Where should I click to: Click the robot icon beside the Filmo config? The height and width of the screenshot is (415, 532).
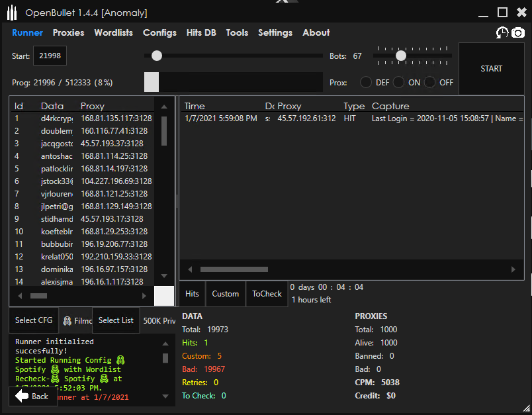tap(67, 320)
